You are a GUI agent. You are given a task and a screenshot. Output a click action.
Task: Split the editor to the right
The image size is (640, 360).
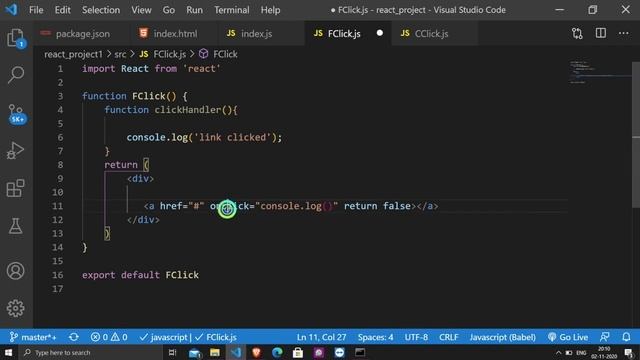pos(600,33)
